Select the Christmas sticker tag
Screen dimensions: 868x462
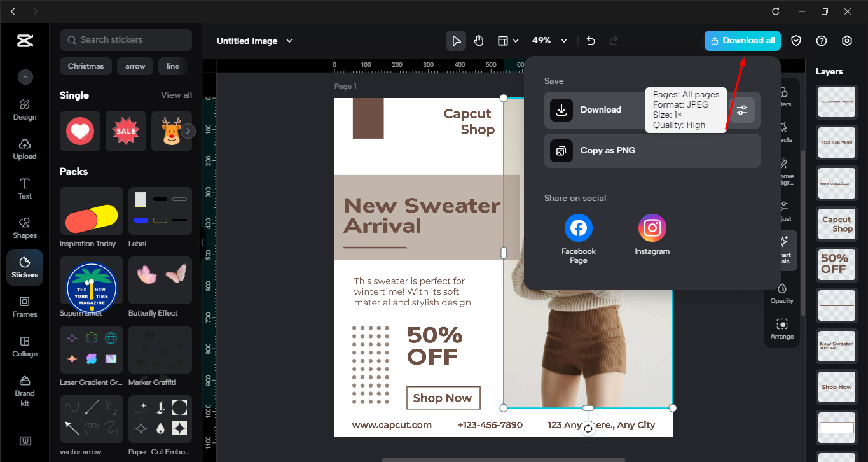[86, 66]
